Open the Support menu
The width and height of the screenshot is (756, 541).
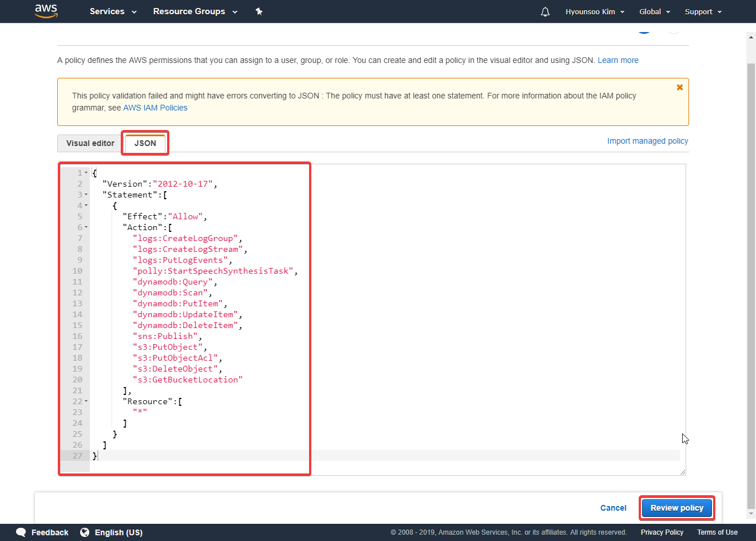tap(703, 11)
